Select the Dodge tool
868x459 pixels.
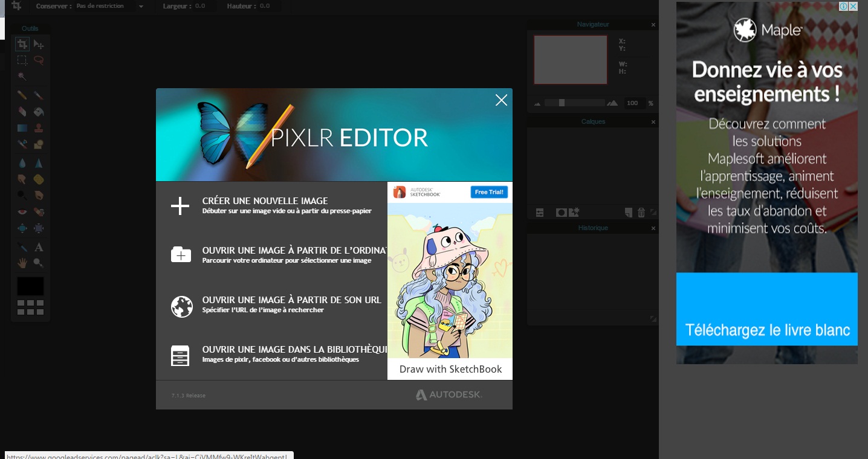22,195
